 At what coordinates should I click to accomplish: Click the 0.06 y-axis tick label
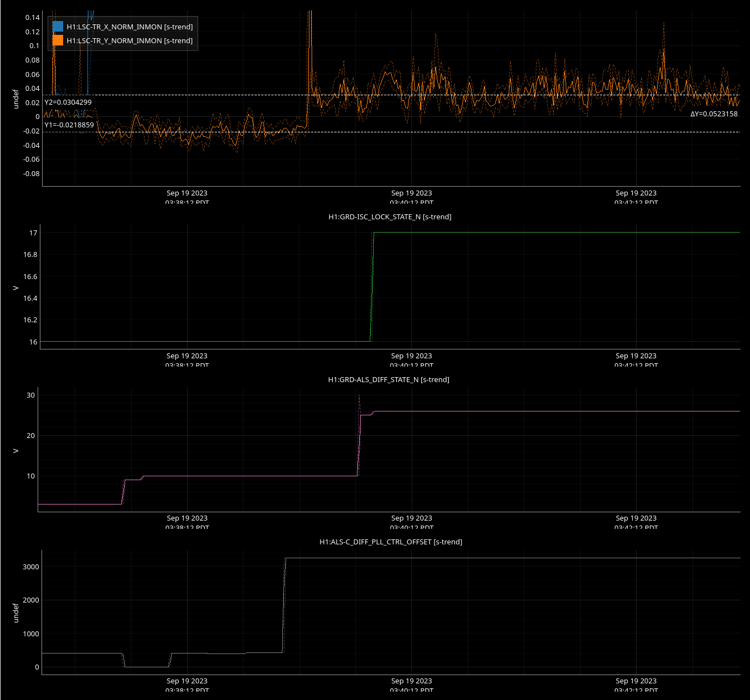pos(33,75)
